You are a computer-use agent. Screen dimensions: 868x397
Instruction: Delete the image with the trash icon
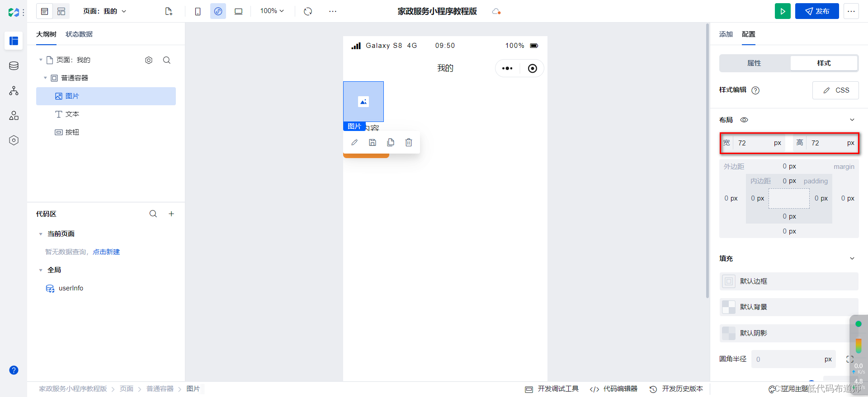[x=409, y=142]
